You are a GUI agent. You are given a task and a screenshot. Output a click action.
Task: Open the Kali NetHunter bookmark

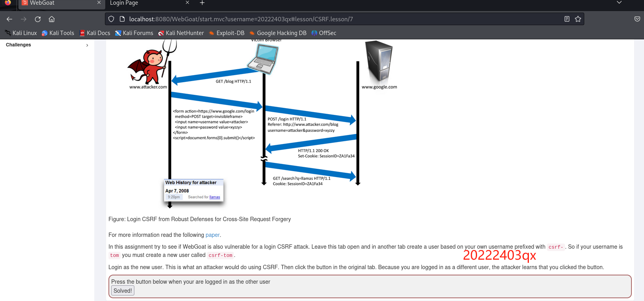pos(181,33)
